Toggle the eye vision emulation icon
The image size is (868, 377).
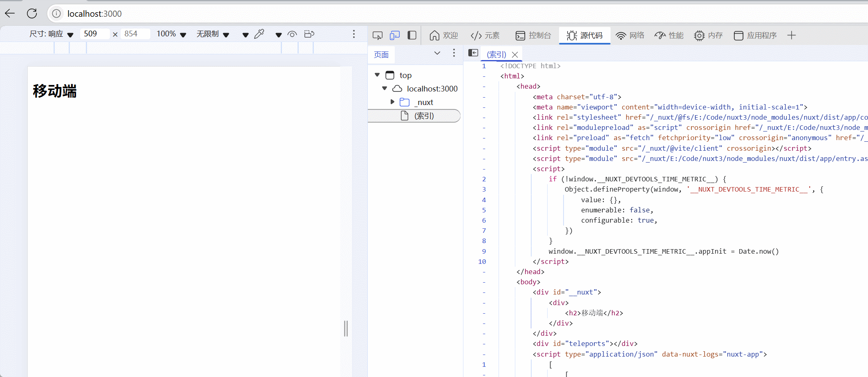tap(292, 34)
